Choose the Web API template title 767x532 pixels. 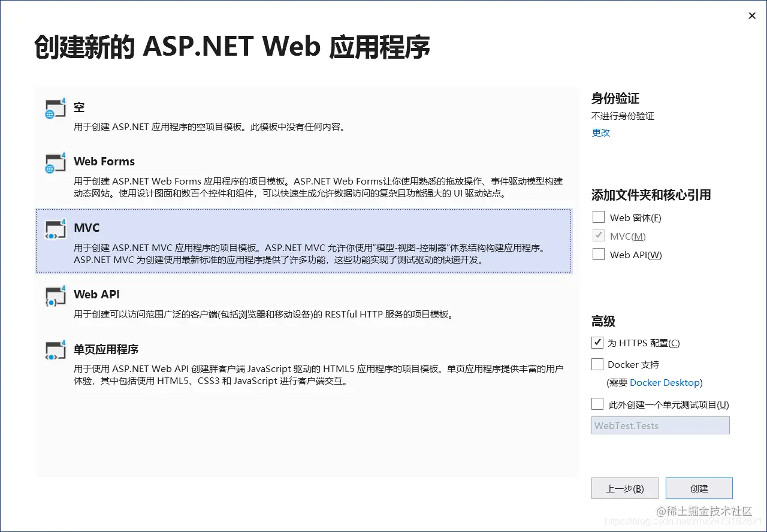[96, 294]
